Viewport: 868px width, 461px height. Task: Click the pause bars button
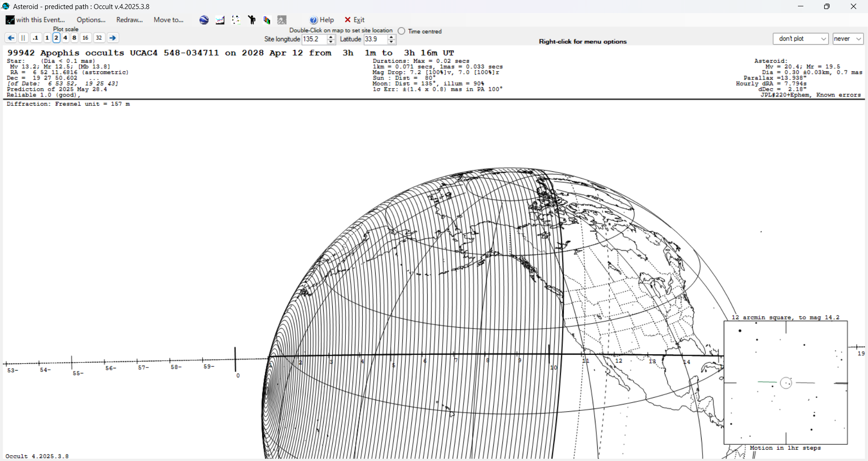pyautogui.click(x=24, y=38)
